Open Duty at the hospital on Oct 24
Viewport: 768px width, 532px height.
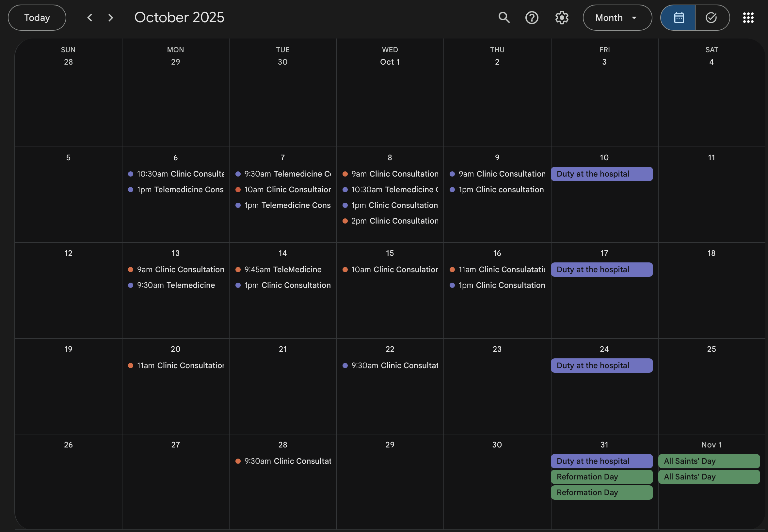601,366
